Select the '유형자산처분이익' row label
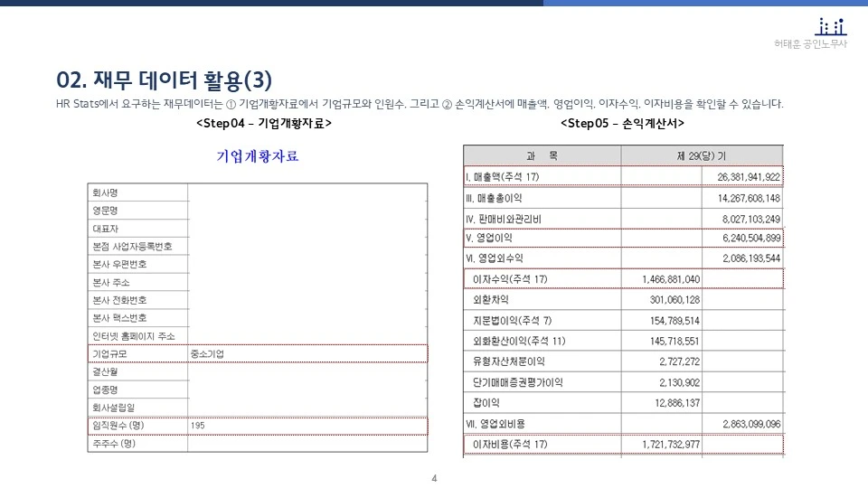Image resolution: width=868 pixels, height=488 pixels. (x=509, y=361)
